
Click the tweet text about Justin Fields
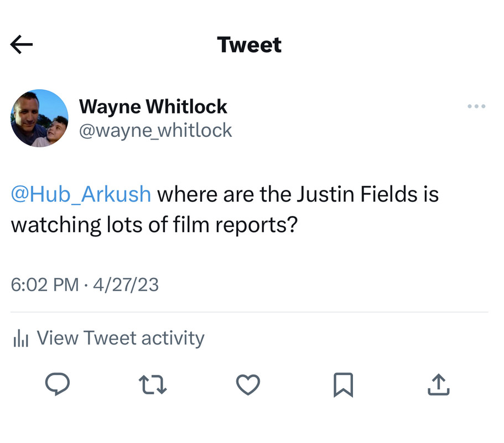click(225, 209)
